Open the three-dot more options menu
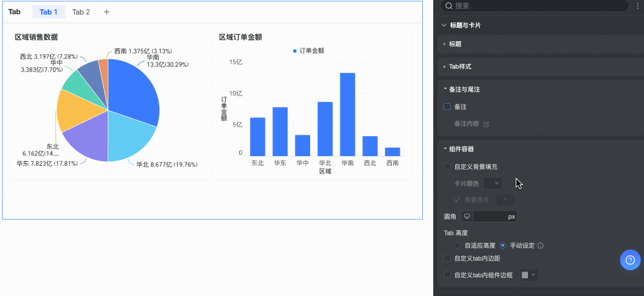This screenshot has width=644, height=296. pyautogui.click(x=638, y=6)
